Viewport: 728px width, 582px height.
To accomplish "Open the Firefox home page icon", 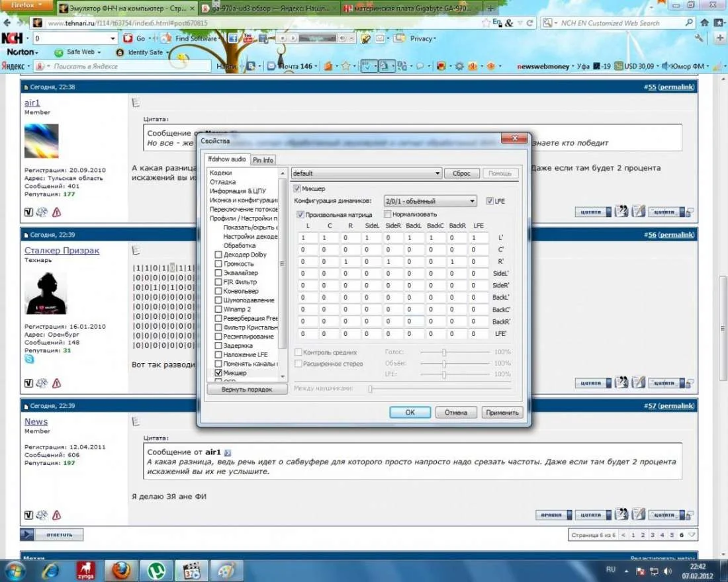I will point(704,22).
